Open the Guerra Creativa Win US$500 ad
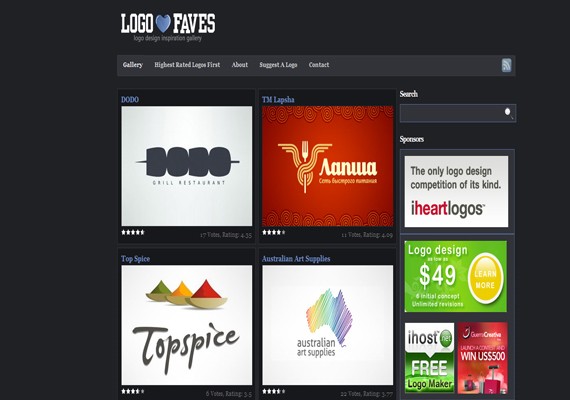 [x=483, y=358]
